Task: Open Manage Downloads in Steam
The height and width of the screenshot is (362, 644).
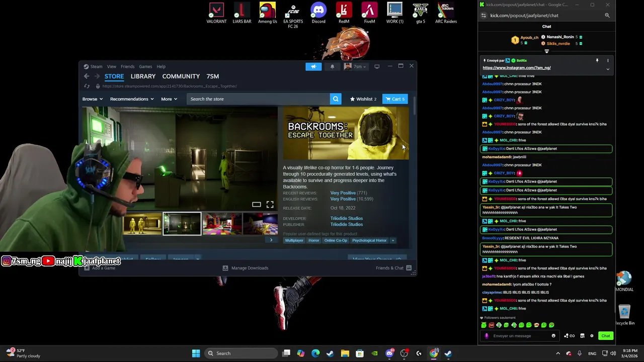Action: pos(245,268)
